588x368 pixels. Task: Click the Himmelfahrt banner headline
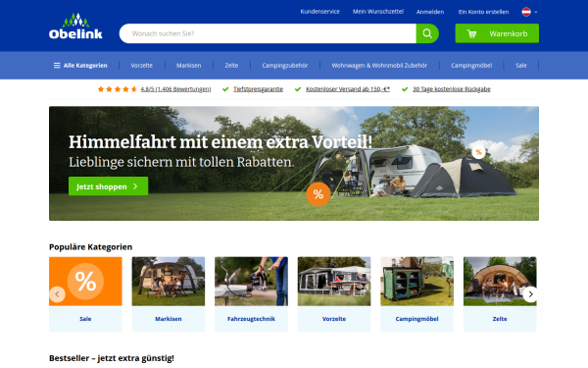(x=220, y=142)
